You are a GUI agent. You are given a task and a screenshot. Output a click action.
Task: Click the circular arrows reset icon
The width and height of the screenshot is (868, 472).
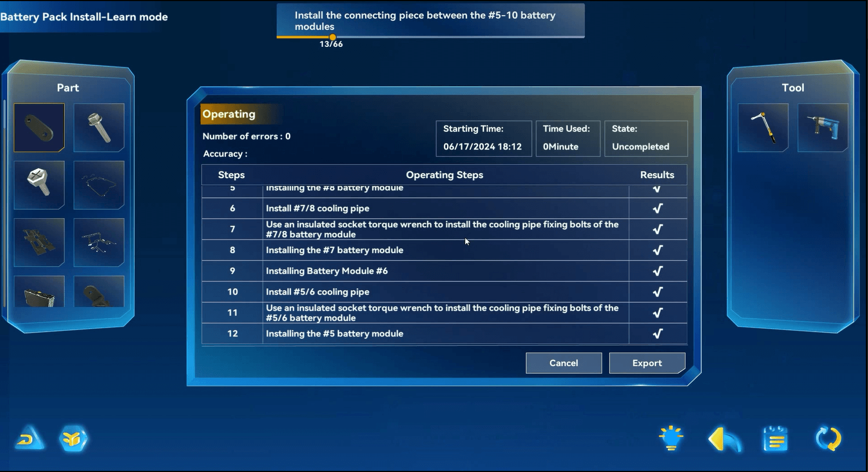coord(828,439)
